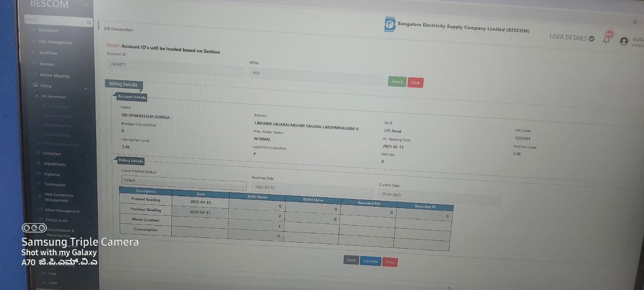Click the Meter Constant row label

[x=146, y=220]
